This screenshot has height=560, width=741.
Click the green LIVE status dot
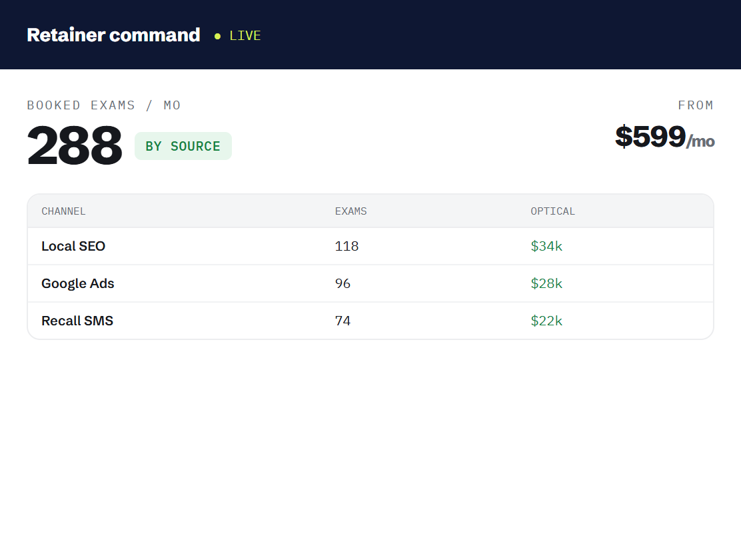[x=217, y=36]
